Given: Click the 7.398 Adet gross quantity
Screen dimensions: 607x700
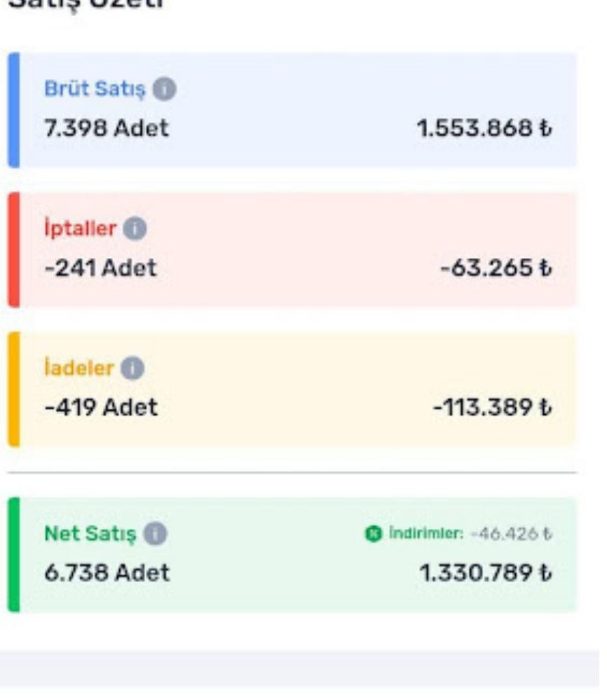Looking at the screenshot, I should (x=107, y=128).
